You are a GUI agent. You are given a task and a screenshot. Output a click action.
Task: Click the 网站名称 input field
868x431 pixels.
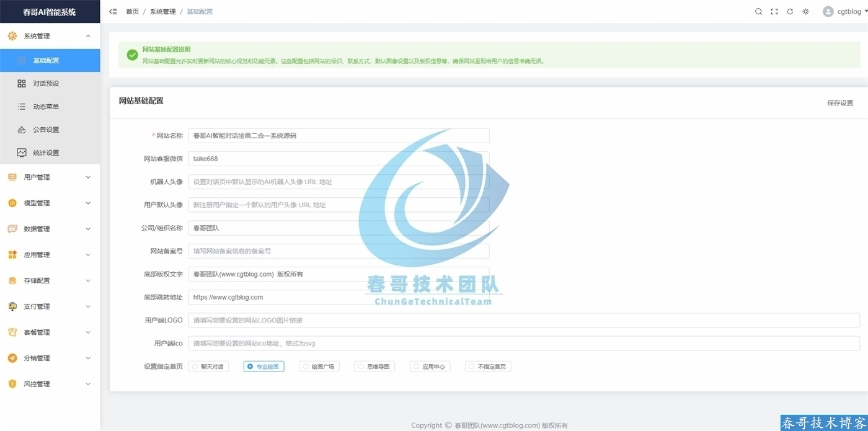[339, 136]
